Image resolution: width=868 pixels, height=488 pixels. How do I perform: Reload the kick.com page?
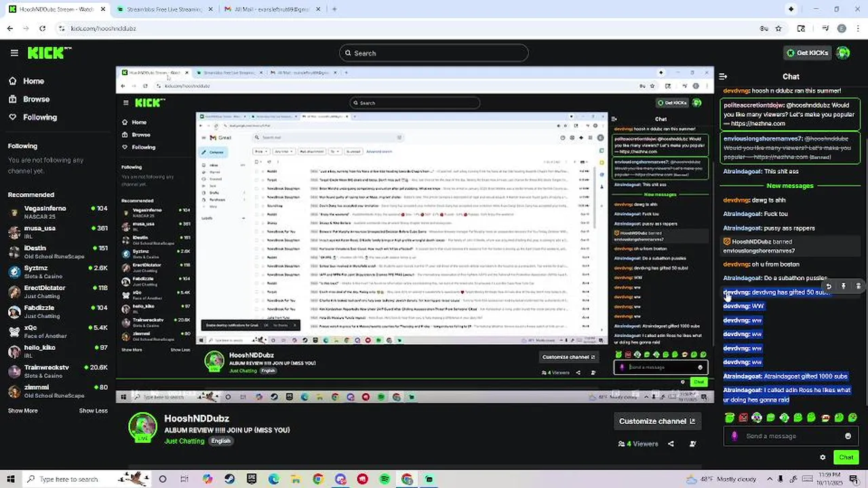click(x=43, y=28)
